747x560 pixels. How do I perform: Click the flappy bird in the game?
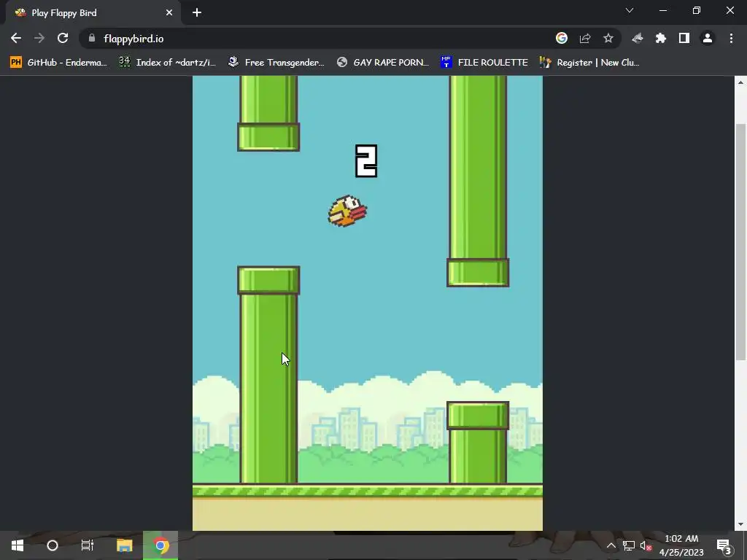(x=347, y=211)
